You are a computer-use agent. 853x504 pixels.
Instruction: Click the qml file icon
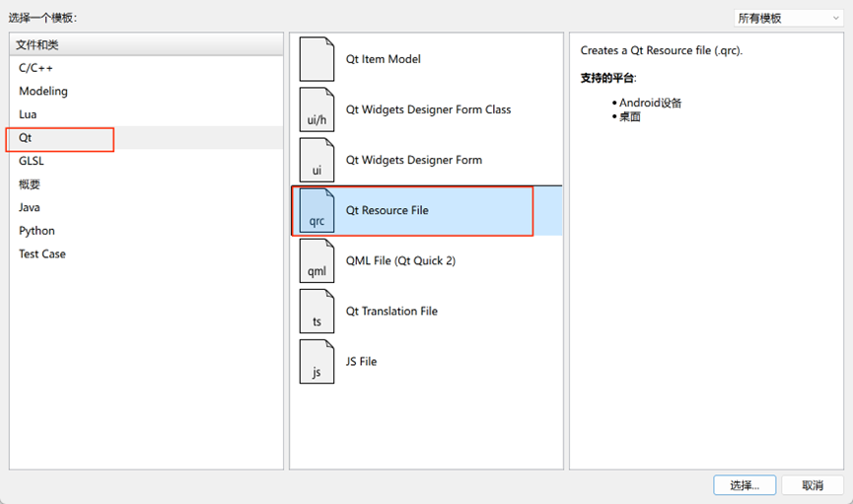317,260
